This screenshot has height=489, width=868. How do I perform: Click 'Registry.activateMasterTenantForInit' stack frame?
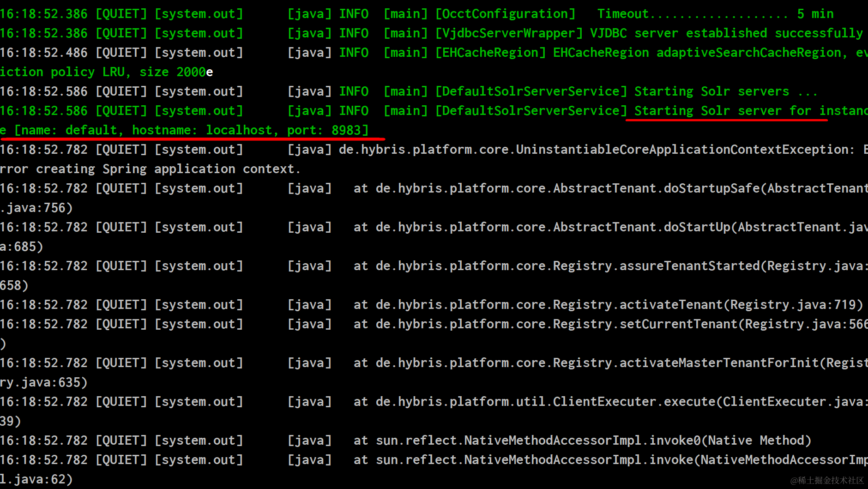[x=686, y=363]
